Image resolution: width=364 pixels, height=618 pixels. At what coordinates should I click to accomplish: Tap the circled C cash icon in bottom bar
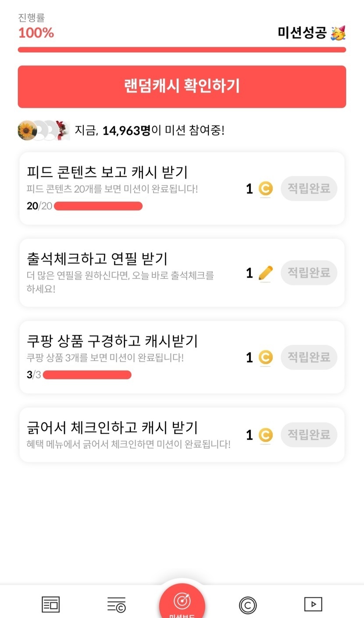click(x=248, y=605)
